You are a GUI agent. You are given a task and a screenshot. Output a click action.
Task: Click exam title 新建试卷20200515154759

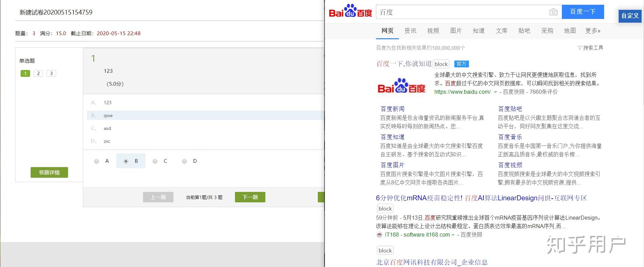click(56, 13)
